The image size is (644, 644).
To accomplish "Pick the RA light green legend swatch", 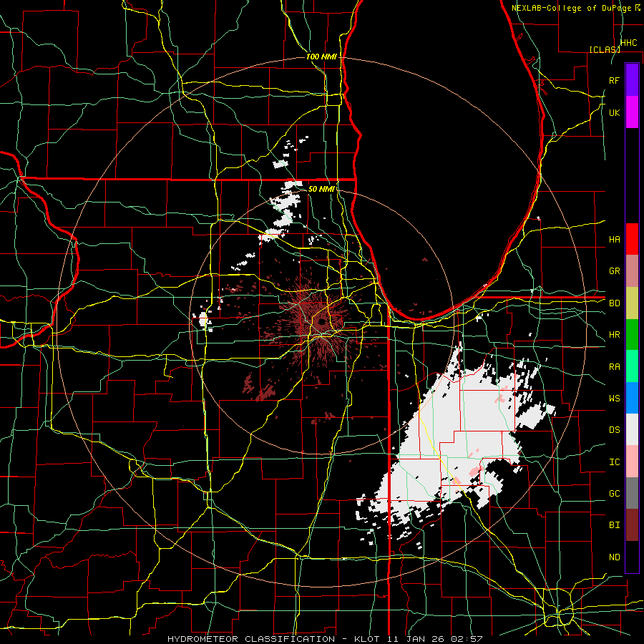I will click(632, 366).
